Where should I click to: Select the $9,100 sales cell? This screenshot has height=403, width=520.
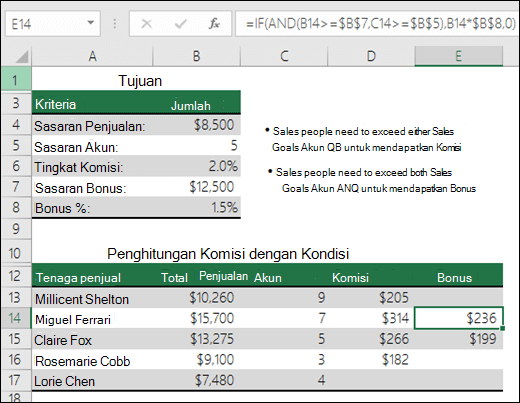197,360
